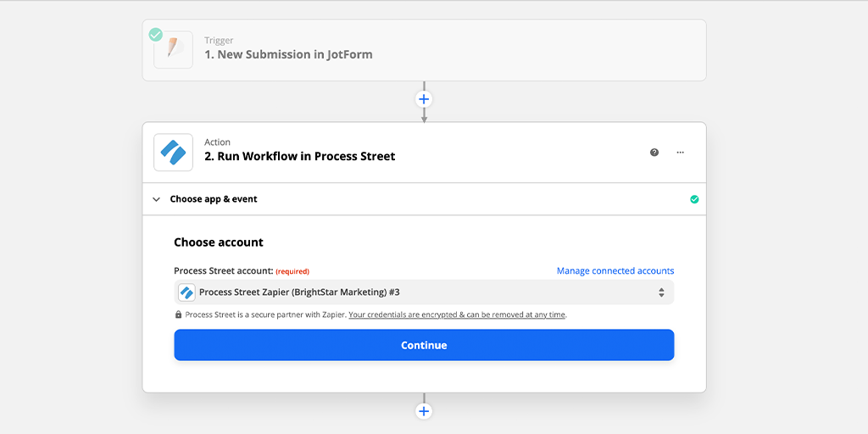
Task: Click the Choose account heading
Action: pyautogui.click(x=219, y=242)
